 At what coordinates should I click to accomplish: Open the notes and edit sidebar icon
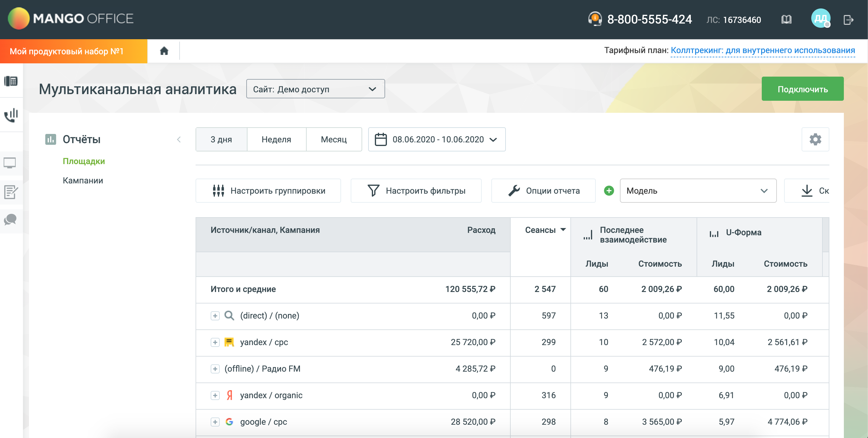pos(11,192)
